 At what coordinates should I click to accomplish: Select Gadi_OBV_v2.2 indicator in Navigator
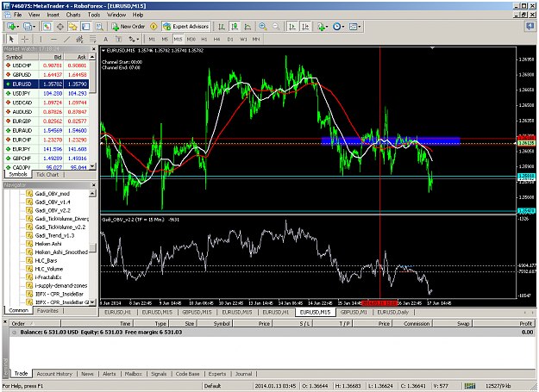(x=53, y=210)
